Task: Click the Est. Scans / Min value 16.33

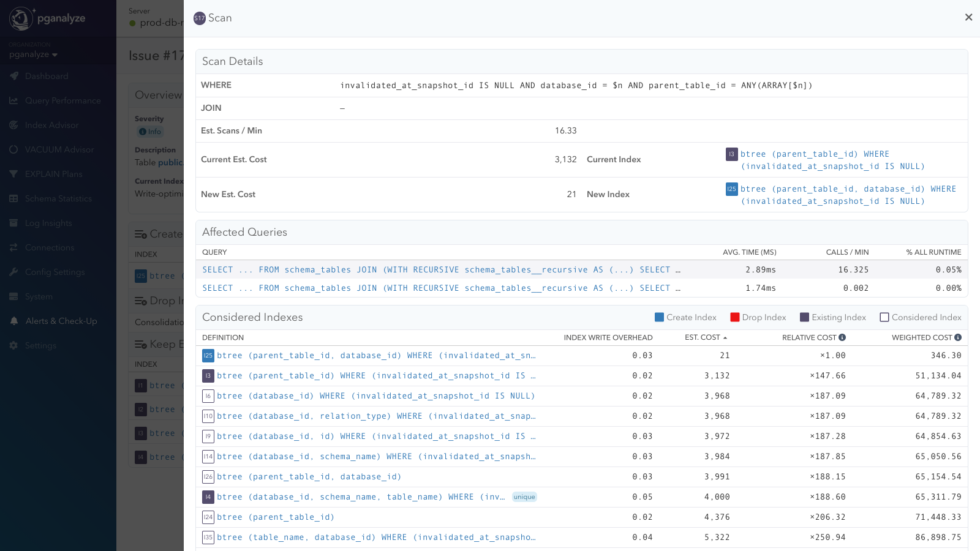Action: (x=566, y=130)
